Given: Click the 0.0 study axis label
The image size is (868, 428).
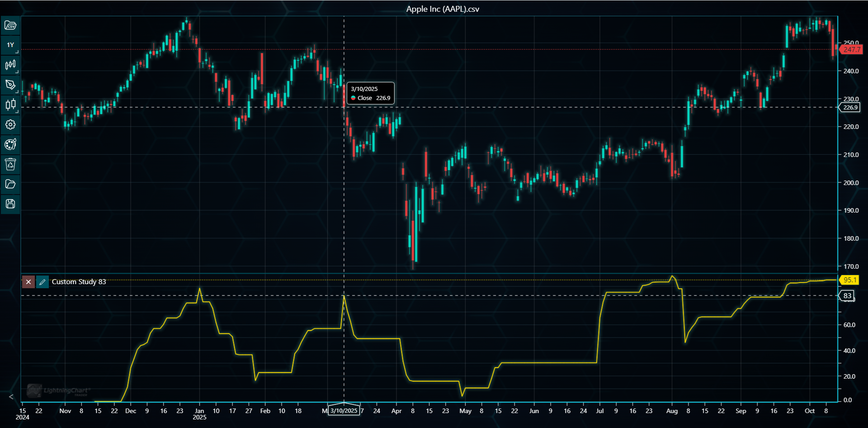Looking at the screenshot, I should pyautogui.click(x=848, y=400).
